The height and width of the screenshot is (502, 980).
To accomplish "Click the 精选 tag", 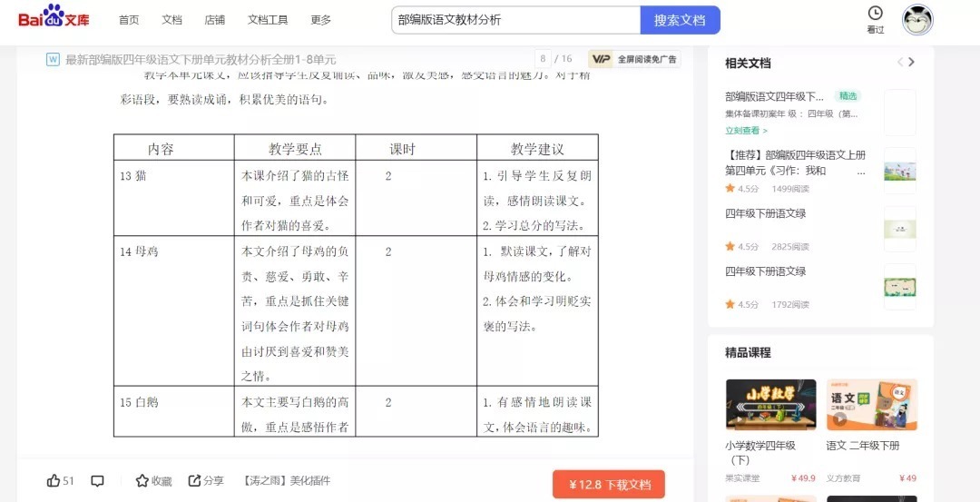I will coord(848,96).
